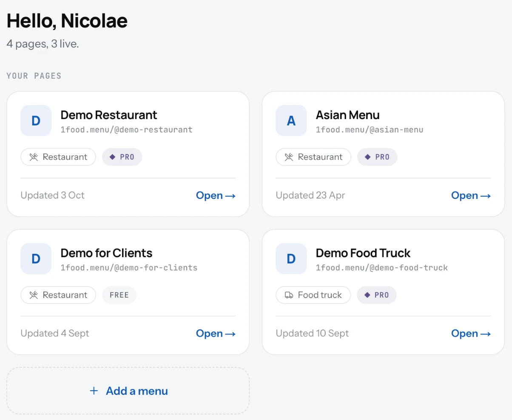The image size is (512, 420).
Task: Click the Add a menu button
Action: click(128, 391)
